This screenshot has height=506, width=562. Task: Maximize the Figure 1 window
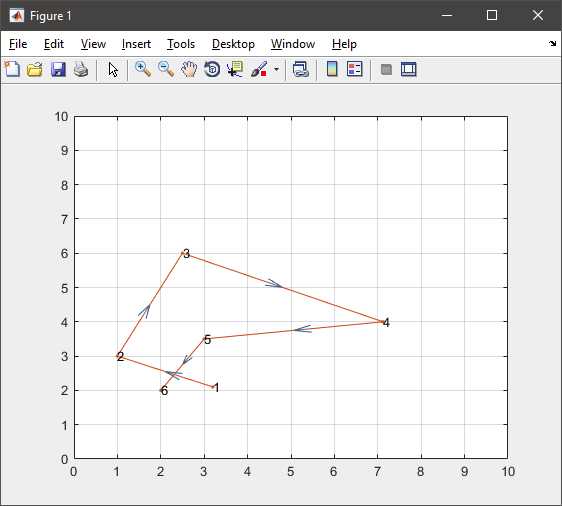492,15
